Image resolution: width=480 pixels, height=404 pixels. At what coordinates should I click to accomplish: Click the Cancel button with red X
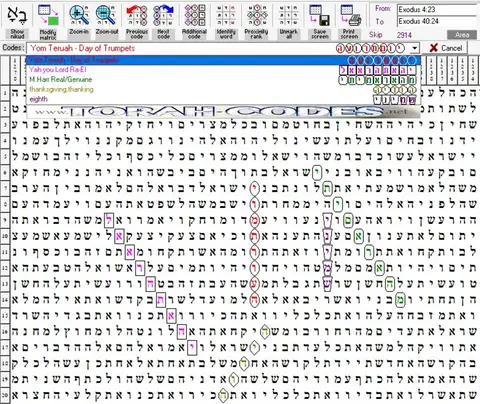point(445,48)
